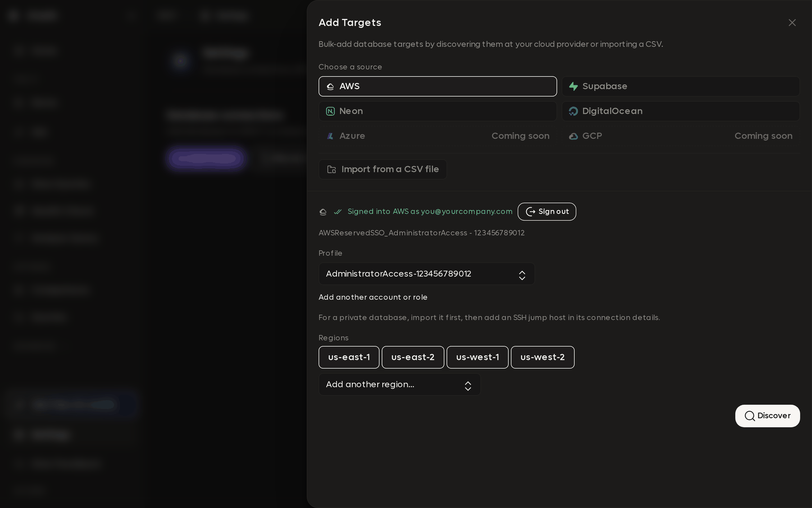Toggle the us-east-1 region chip

(349, 357)
